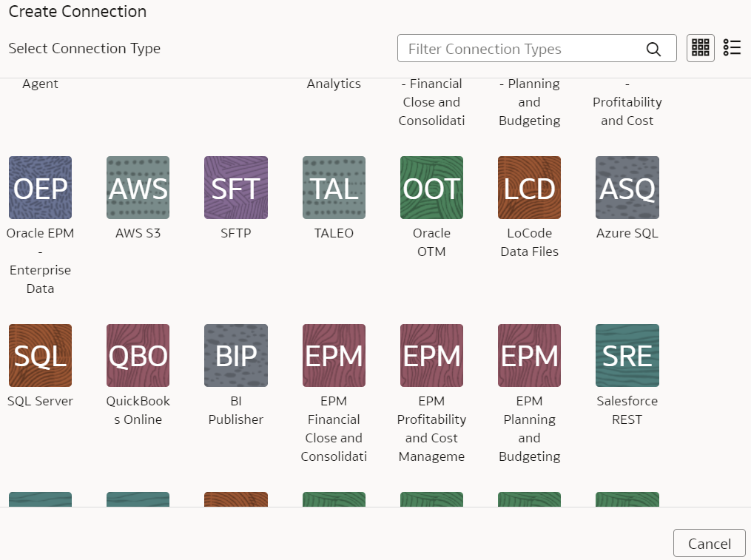Image resolution: width=751 pixels, height=560 pixels.
Task: Select the SFTP connection tile
Action: pyautogui.click(x=235, y=188)
